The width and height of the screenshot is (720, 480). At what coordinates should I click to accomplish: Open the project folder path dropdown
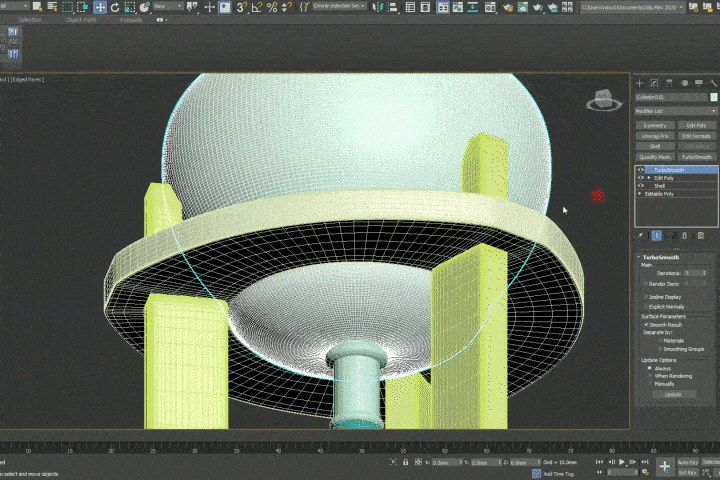click(632, 7)
